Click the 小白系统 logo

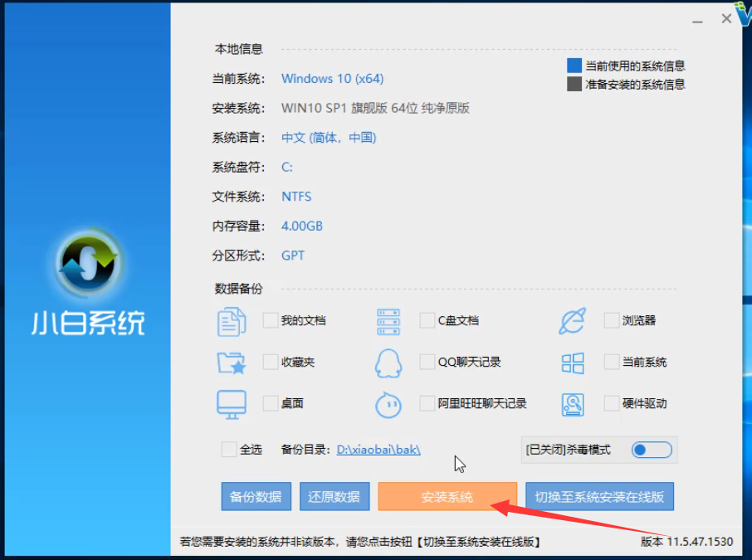point(86,262)
